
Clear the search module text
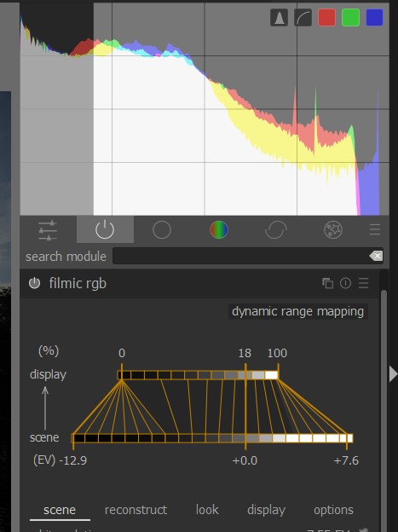tap(376, 256)
